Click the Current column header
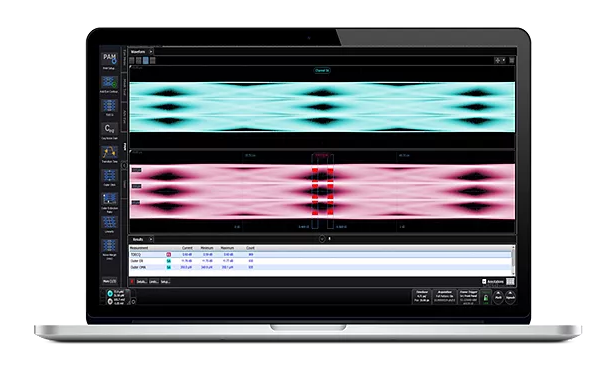 pyautogui.click(x=187, y=248)
